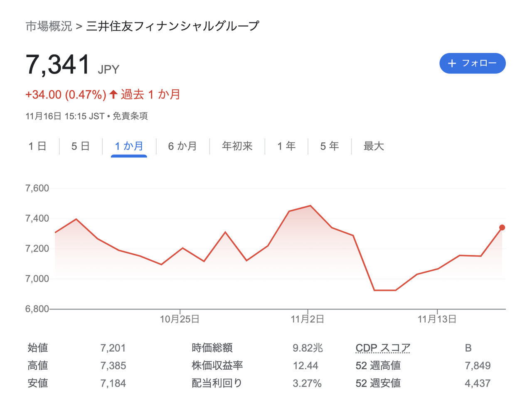
Task: Select the 1か月 time range tab
Action: [x=129, y=146]
